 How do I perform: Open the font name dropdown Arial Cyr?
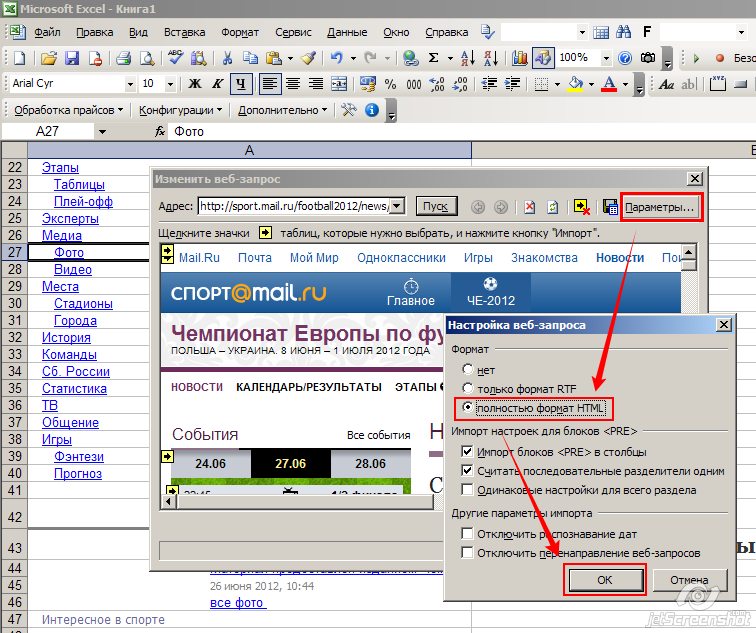coord(130,84)
